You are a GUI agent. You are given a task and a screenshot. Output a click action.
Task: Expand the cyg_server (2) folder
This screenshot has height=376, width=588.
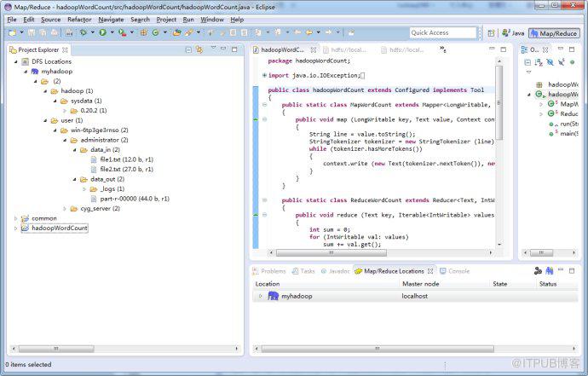coord(65,209)
